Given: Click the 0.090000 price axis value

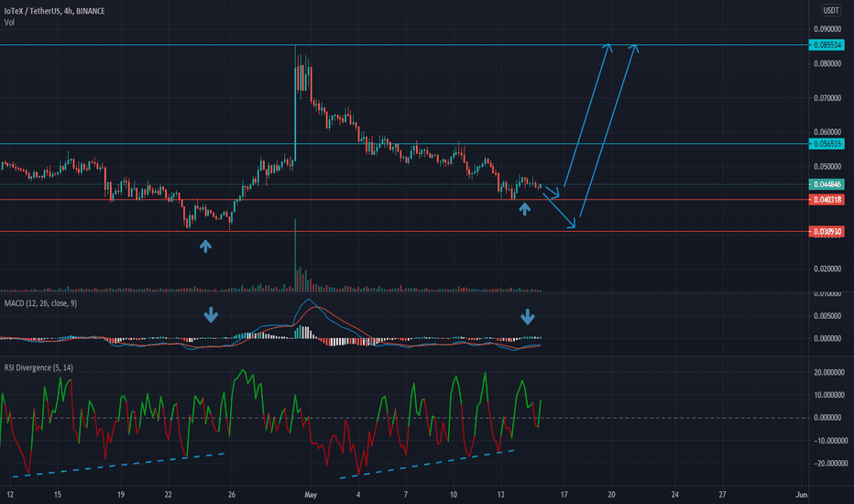Looking at the screenshot, I should coord(827,29).
